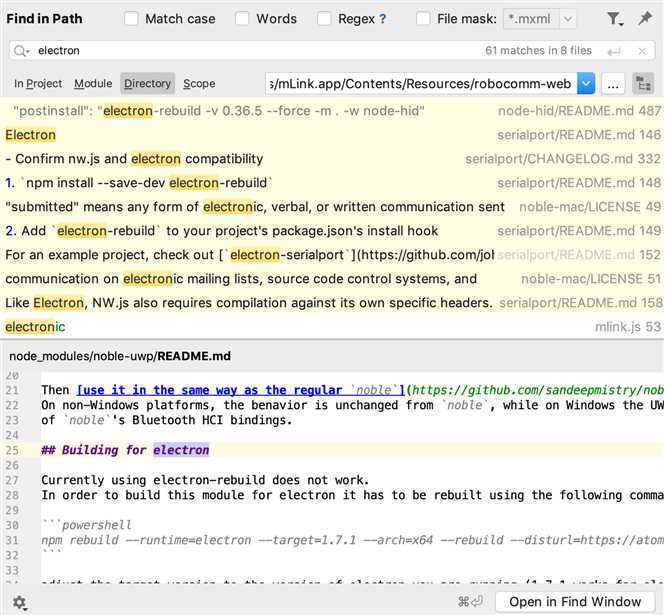This screenshot has width=664, height=615.
Task: Select the "submitted" means any form result
Action: point(332,207)
